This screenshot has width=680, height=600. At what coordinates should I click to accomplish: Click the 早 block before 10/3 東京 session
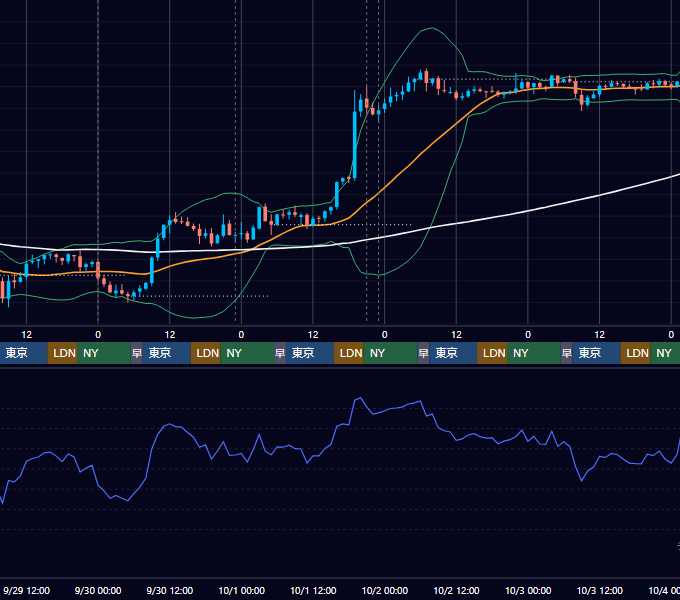[x=566, y=353]
